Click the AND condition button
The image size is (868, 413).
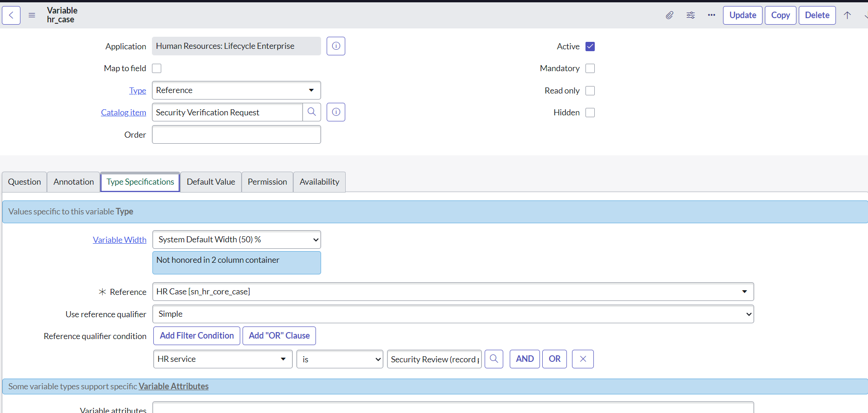point(525,359)
